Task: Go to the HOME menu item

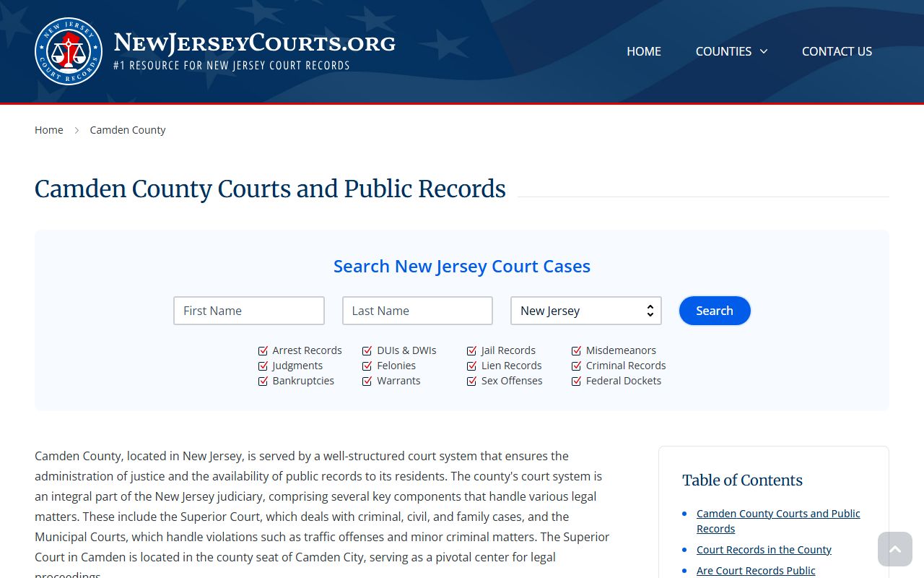Action: tap(644, 51)
